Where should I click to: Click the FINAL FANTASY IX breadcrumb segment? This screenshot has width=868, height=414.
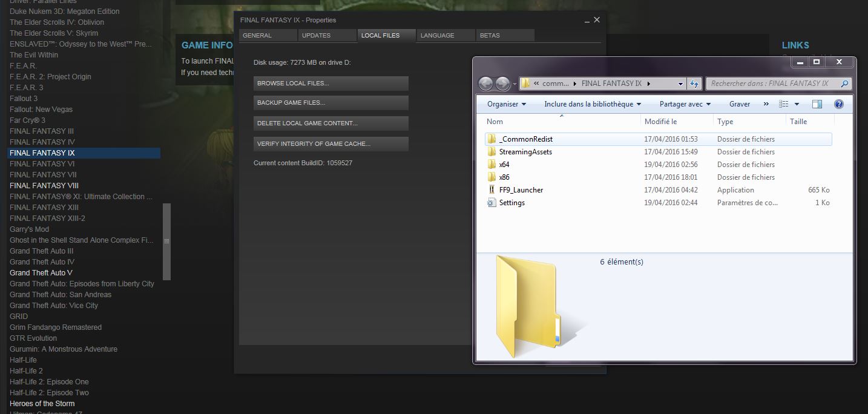coord(611,84)
